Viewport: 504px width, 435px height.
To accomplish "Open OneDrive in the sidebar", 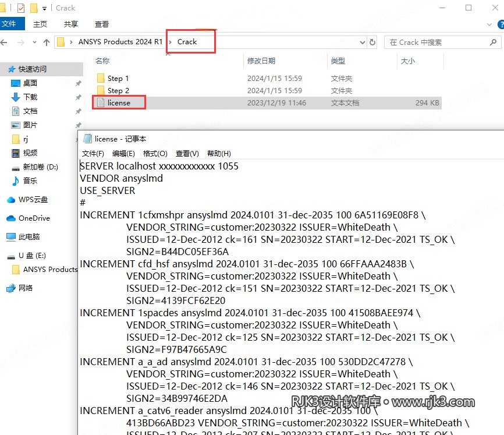I will (29, 218).
